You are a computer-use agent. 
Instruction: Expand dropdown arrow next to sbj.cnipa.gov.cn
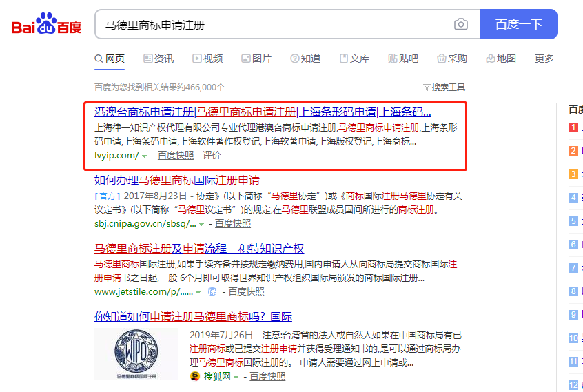(202, 225)
